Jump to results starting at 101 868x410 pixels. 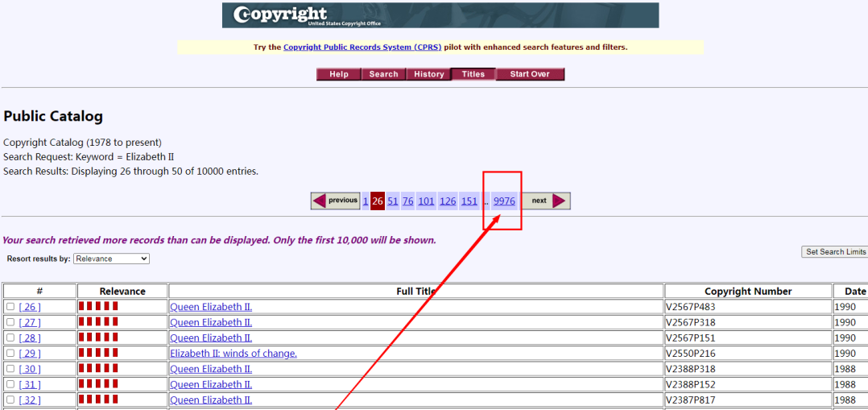click(x=426, y=201)
